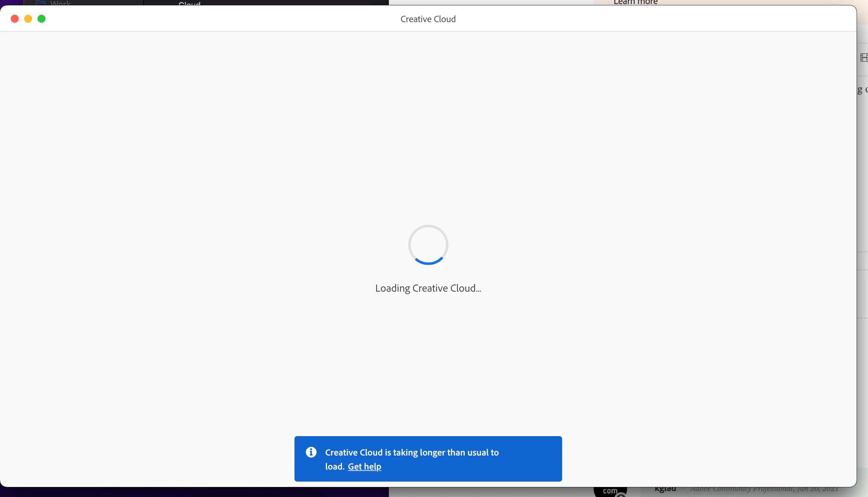868x497 pixels.
Task: Click the Adobe Community Professional label
Action: point(741,490)
